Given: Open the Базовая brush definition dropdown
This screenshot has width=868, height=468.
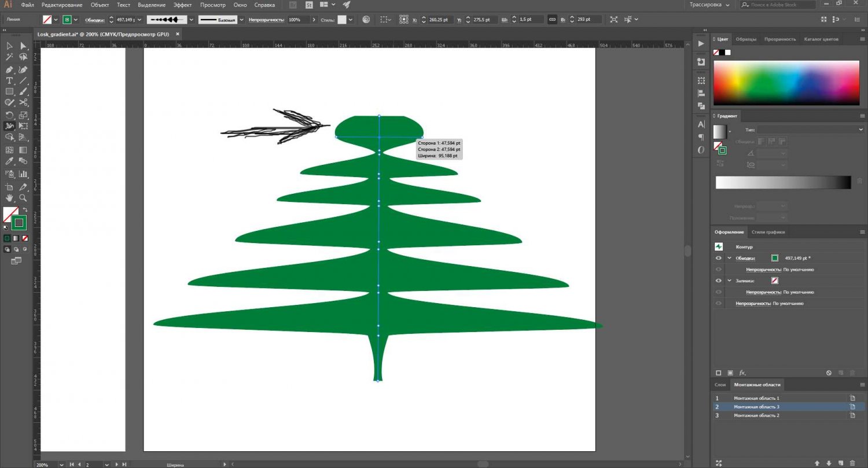Looking at the screenshot, I should pyautogui.click(x=241, y=20).
